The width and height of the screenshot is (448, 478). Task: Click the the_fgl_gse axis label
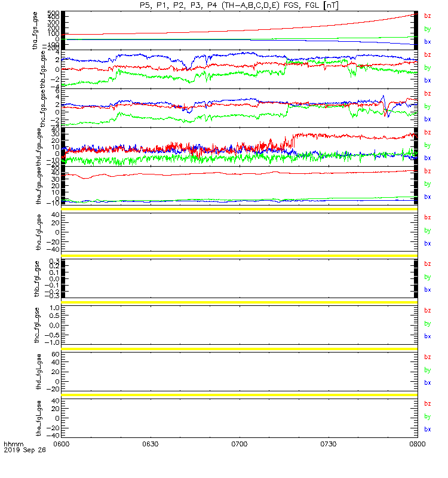tap(39, 418)
